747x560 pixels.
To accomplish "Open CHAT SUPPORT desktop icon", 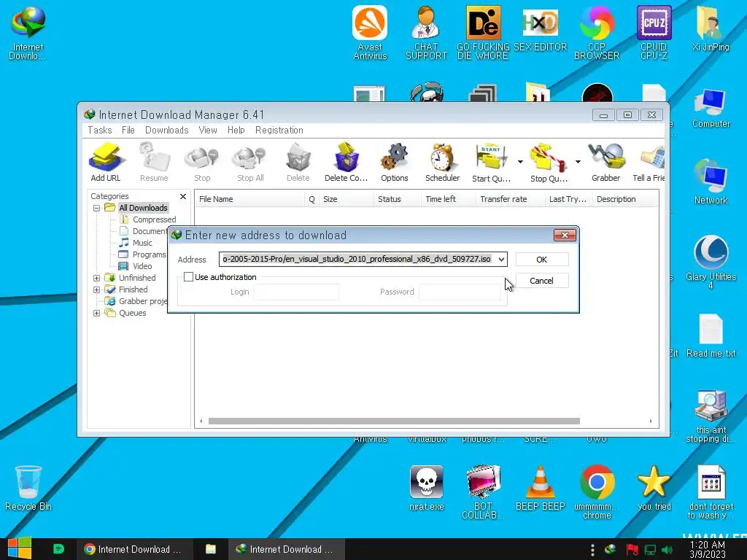I will click(426, 32).
